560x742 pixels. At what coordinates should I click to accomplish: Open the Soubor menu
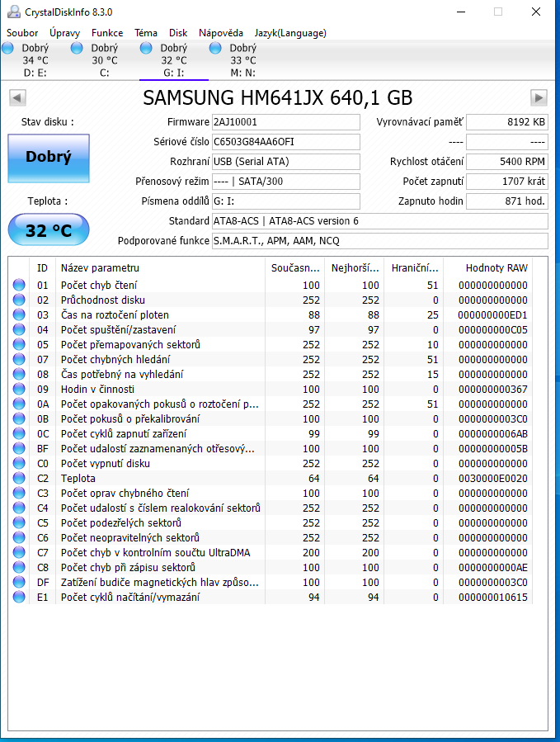(x=22, y=33)
